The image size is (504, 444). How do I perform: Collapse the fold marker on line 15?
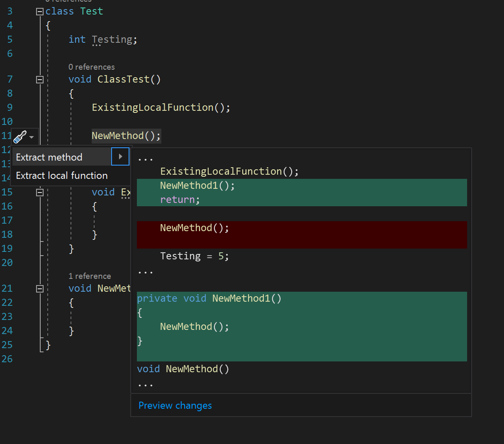tap(39, 192)
